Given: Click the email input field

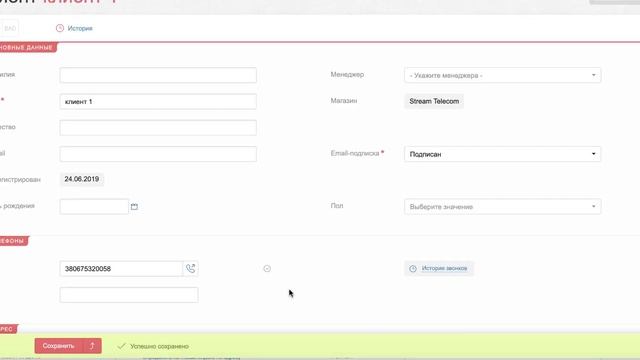Looking at the screenshot, I should coord(158,154).
